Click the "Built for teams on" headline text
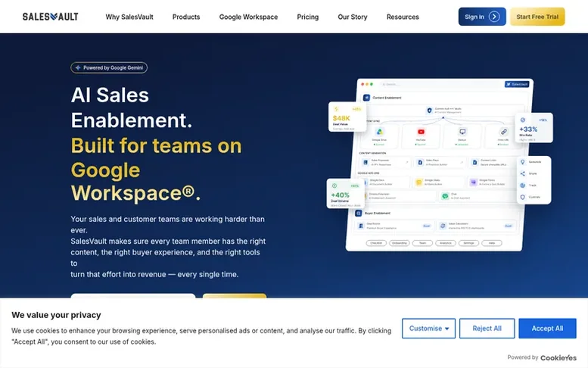Screen dimensions: 588x368 point(157,145)
